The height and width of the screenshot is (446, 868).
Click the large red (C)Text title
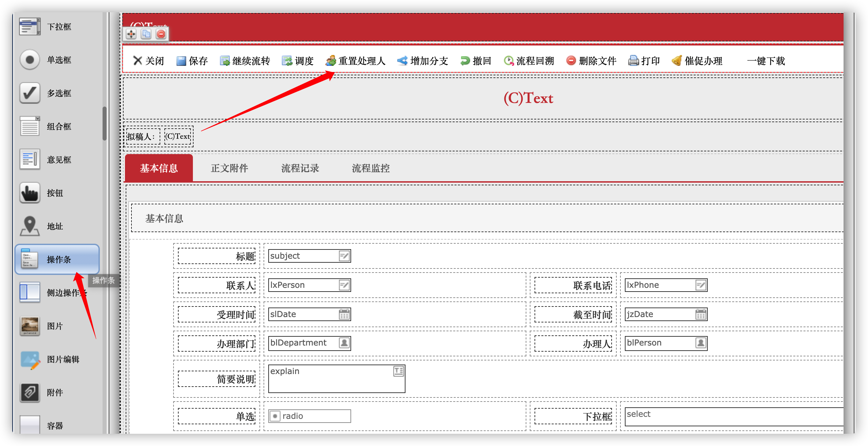528,98
